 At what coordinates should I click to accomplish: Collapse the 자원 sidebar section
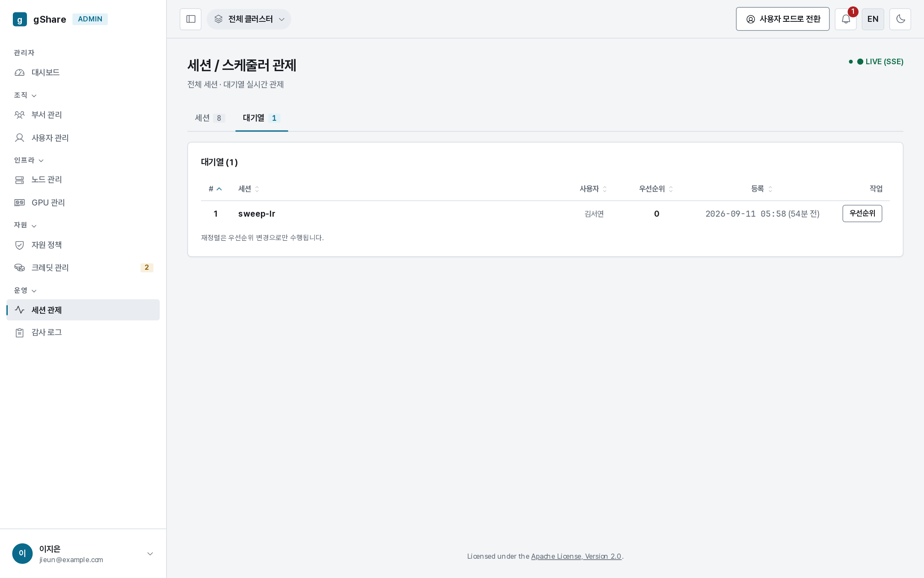[25, 225]
